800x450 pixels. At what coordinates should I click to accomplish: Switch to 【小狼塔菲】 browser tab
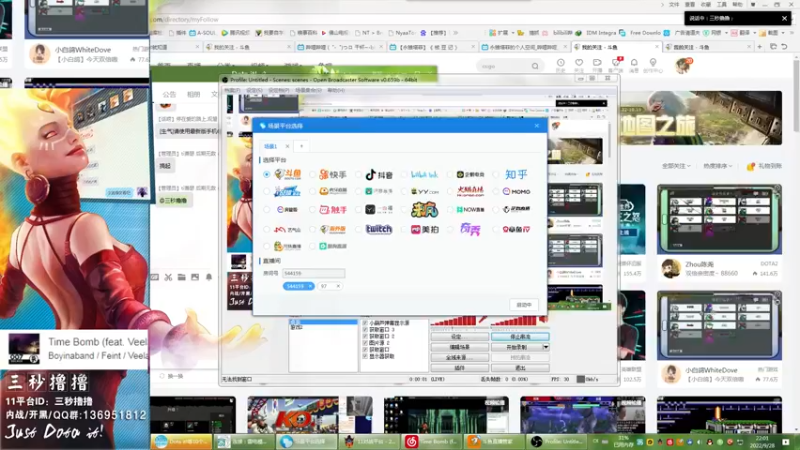tap(431, 47)
